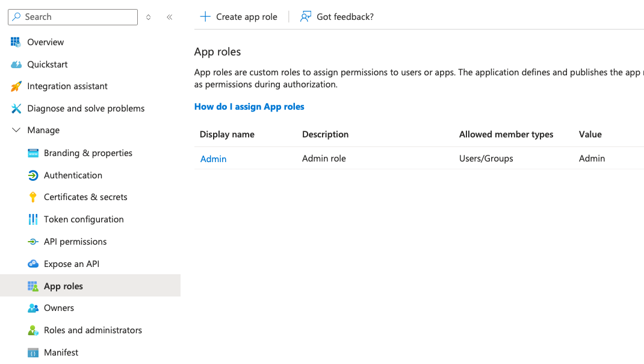
Task: Click Allowed member types column header
Action: (506, 134)
